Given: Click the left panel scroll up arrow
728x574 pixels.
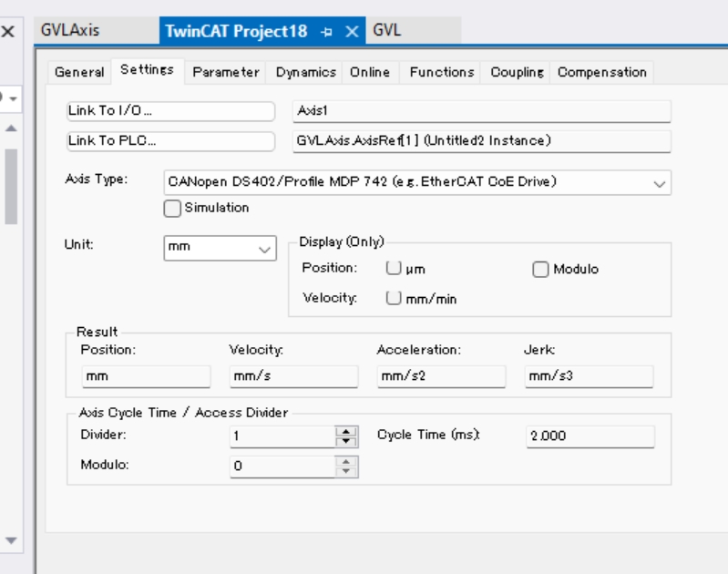Looking at the screenshot, I should click(11, 128).
